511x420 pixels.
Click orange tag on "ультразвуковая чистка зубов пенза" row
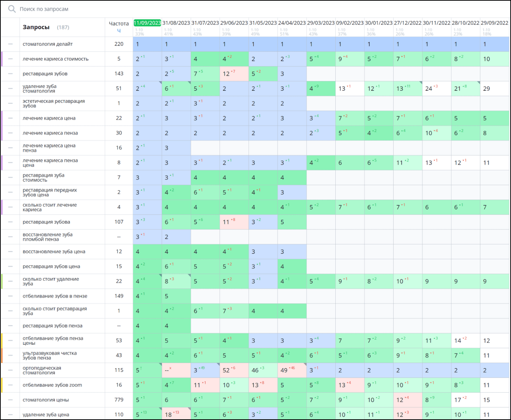2,355
